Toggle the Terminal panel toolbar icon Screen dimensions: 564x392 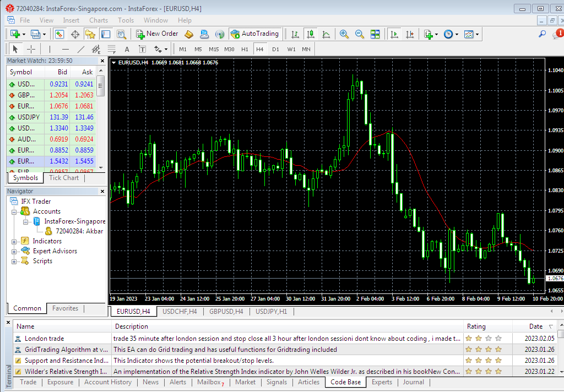(x=106, y=34)
